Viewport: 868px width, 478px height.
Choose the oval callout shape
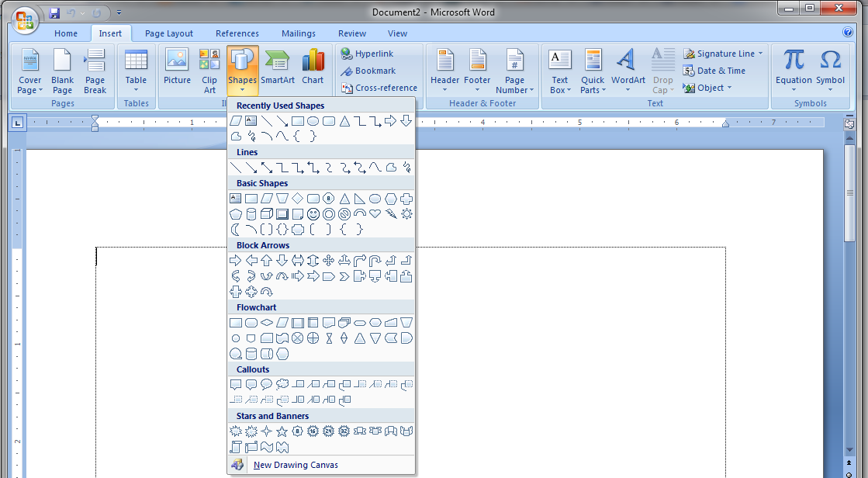[267, 384]
